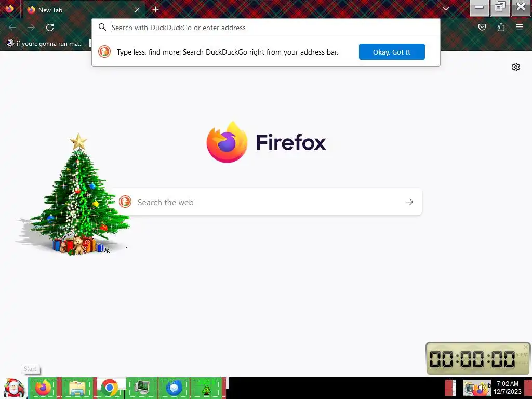The width and height of the screenshot is (532, 399).
Task: Open the Firefox hamburger menu
Action: (520, 27)
